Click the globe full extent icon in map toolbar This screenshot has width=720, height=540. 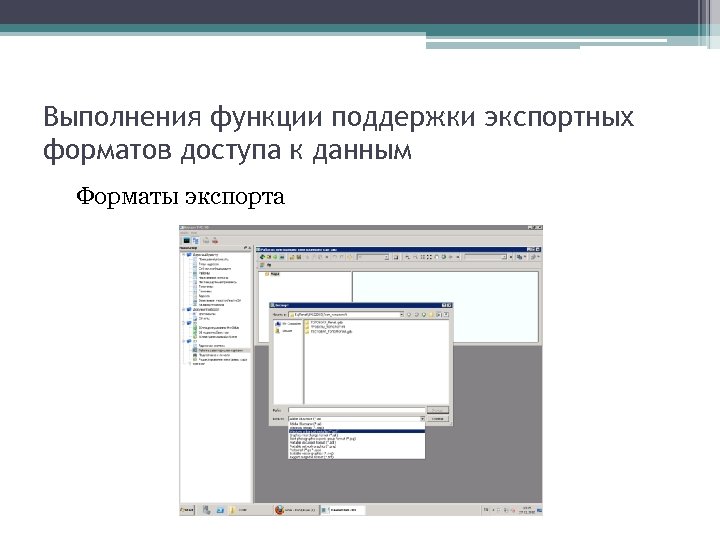coord(444,257)
